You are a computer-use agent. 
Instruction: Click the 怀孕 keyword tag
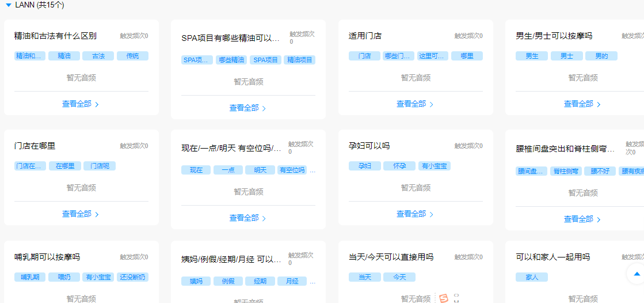(x=399, y=166)
